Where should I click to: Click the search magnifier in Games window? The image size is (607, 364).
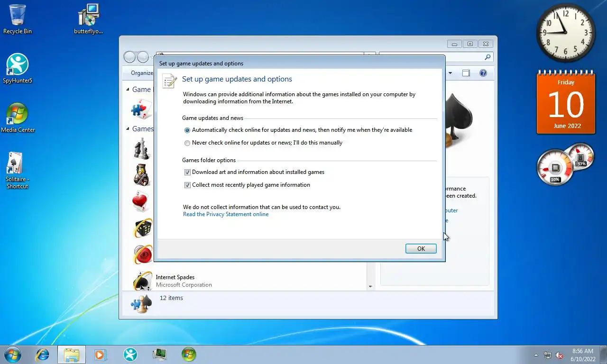tap(487, 57)
